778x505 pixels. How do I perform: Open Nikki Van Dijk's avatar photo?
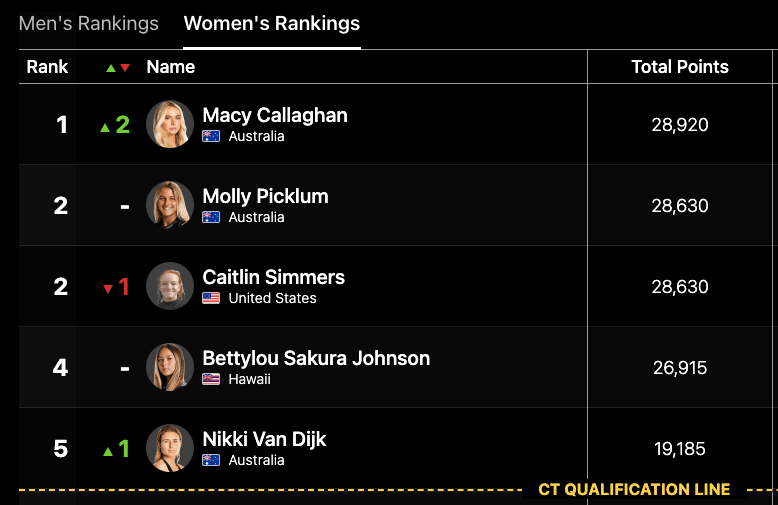170,449
